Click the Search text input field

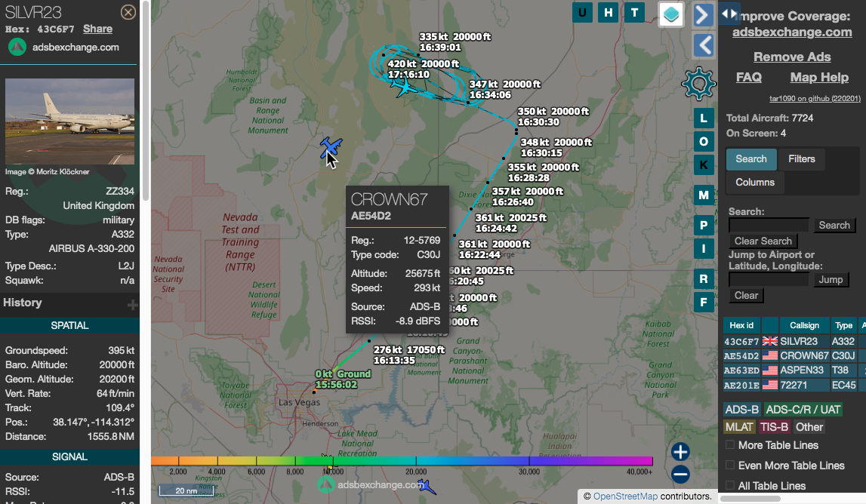(x=769, y=226)
